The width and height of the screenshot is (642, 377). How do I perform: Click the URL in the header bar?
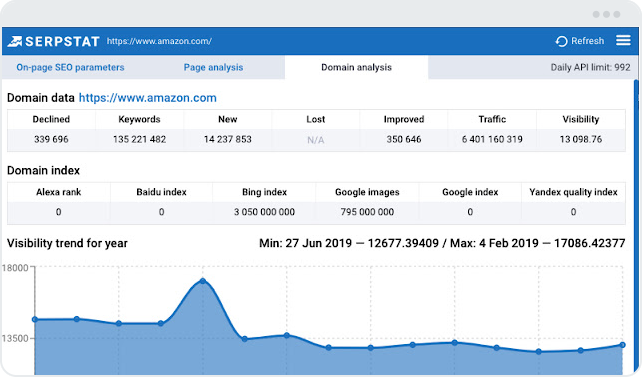click(x=159, y=41)
